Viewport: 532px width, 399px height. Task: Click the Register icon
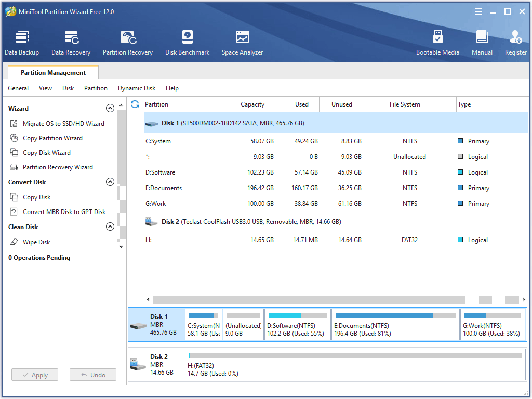515,37
